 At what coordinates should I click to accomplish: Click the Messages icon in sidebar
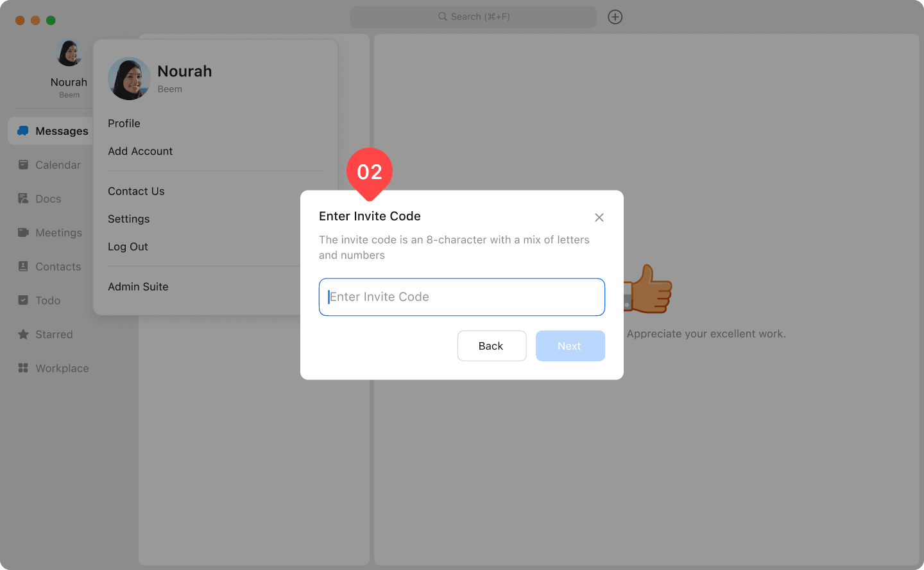[23, 131]
